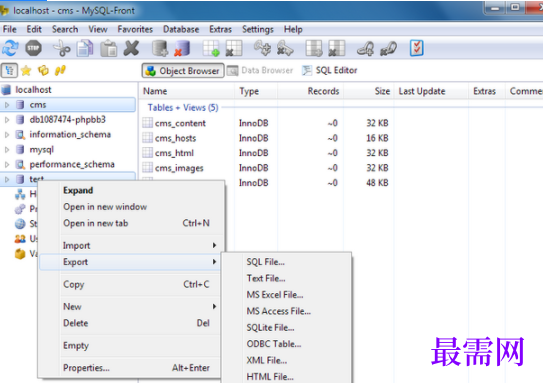
Task: Click the Paste clipboard icon
Action: (108, 48)
